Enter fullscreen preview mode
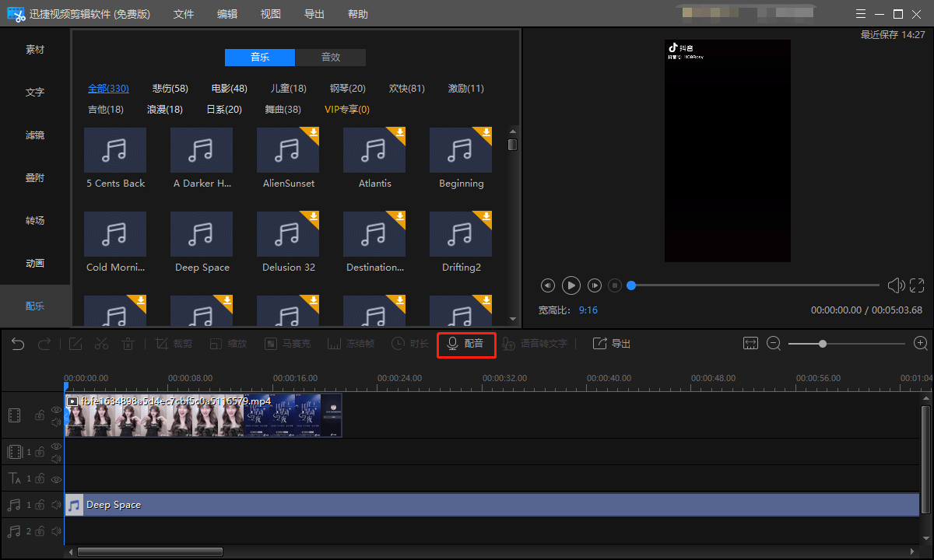This screenshot has height=560, width=934. point(917,285)
